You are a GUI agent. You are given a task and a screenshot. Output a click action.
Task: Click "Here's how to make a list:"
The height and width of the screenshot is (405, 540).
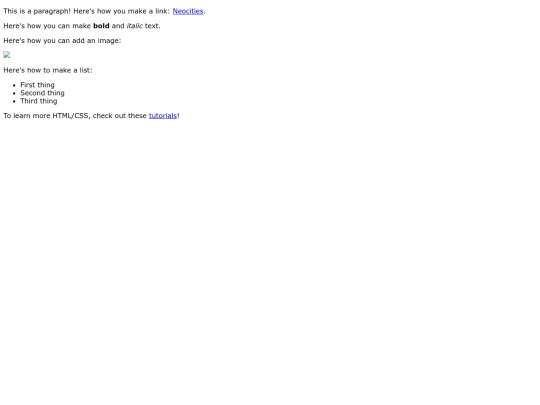[x=48, y=70]
